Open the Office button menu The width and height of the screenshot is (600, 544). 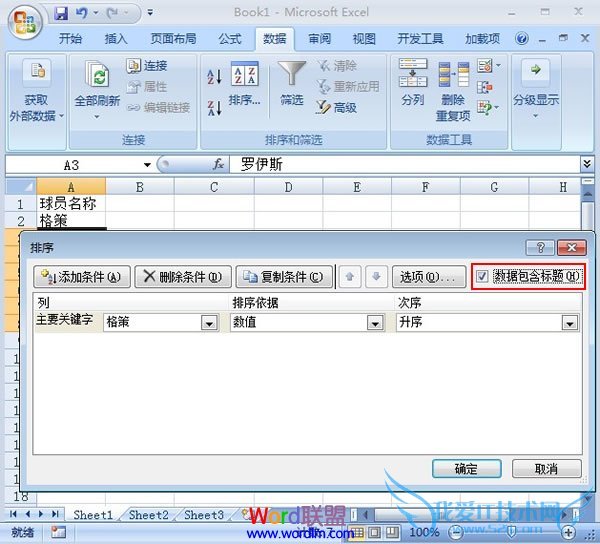[24, 22]
